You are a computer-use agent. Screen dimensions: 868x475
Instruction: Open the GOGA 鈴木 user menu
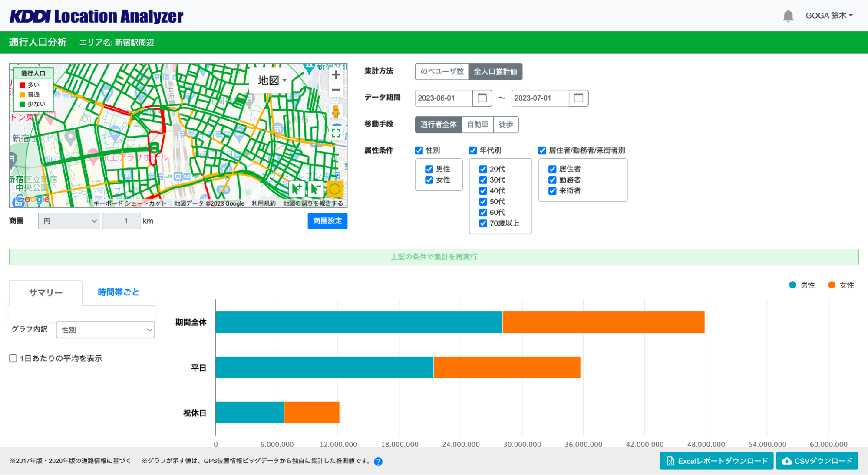point(829,16)
